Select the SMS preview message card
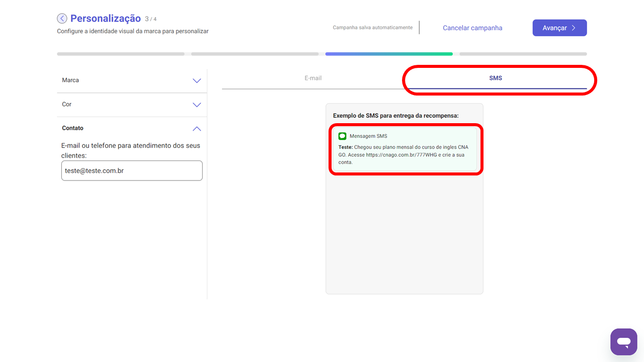Image resolution: width=644 pixels, height=362 pixels. point(406,149)
